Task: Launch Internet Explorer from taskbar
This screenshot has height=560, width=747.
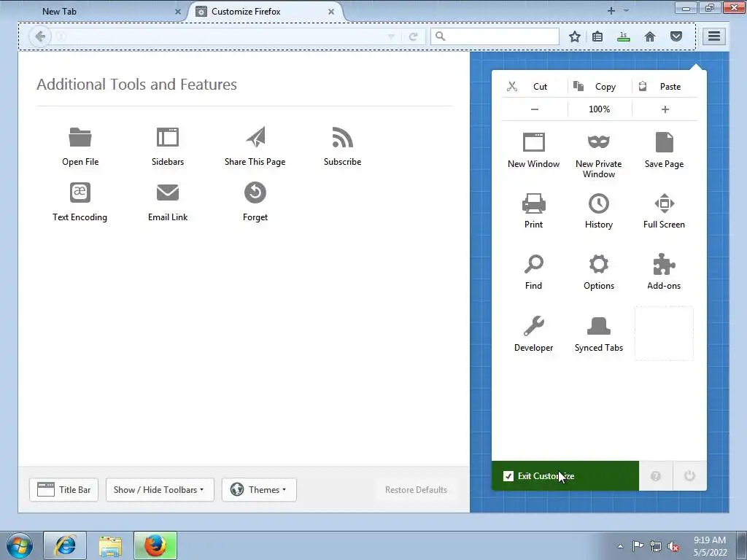Action: pyautogui.click(x=65, y=545)
